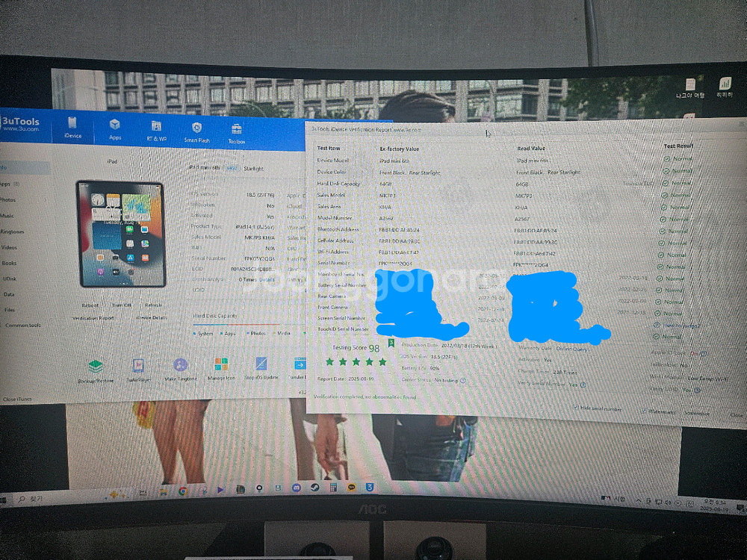Click the Carrier Status help icon
Screen dimensions: 747x560
click(x=462, y=381)
